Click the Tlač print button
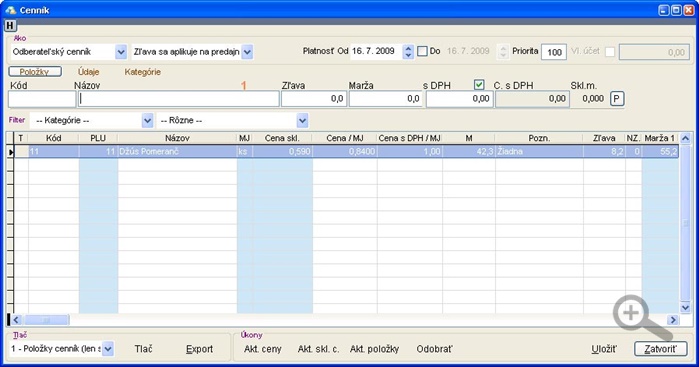The height and width of the screenshot is (367, 699). coord(144,349)
